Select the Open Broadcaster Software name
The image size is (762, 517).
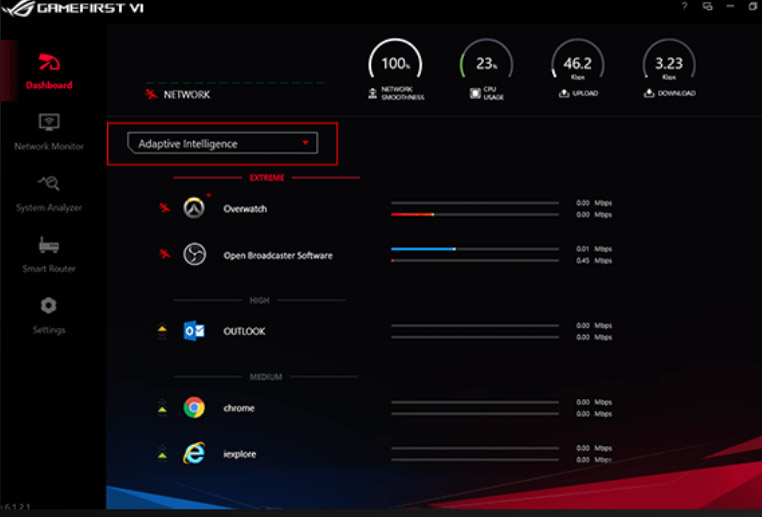pos(278,255)
